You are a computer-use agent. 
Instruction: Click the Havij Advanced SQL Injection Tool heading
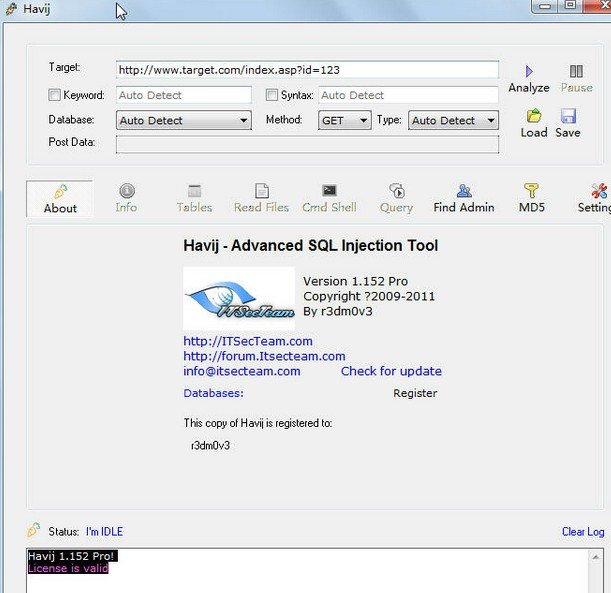click(x=311, y=245)
